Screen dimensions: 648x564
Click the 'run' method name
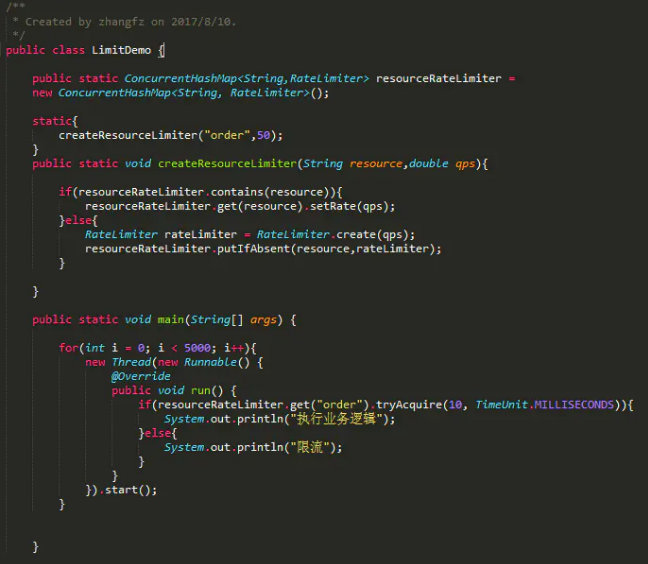point(200,390)
